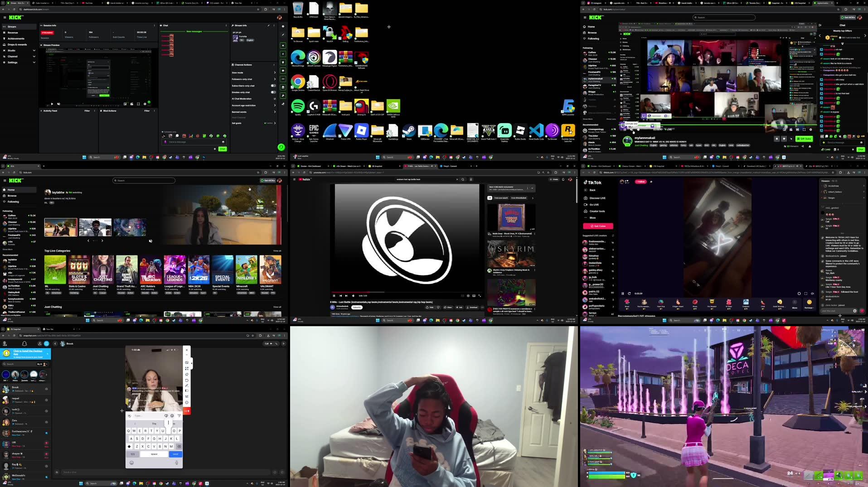Open the settings gear in the YouTube player
Image resolution: width=868 pixels, height=487 pixels.
[468, 296]
